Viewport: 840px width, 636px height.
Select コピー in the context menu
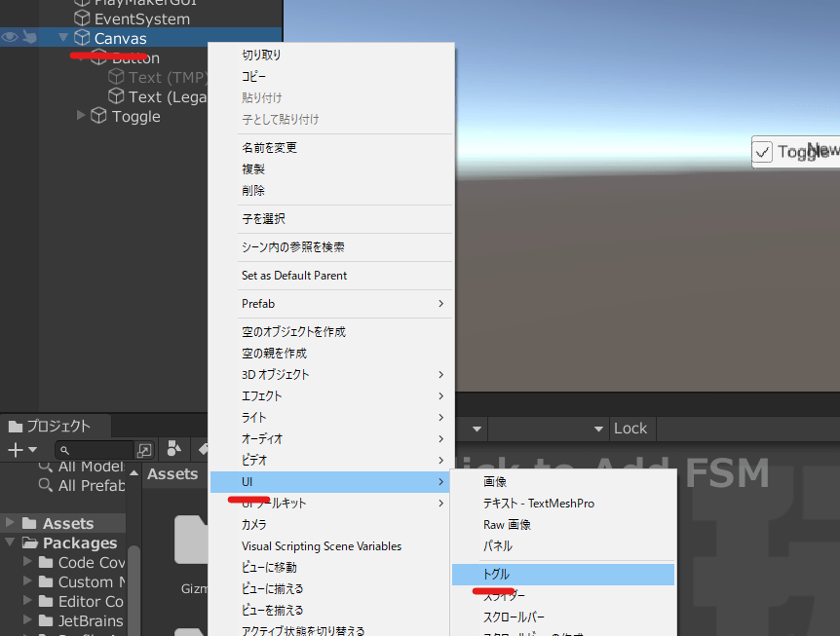click(x=255, y=76)
